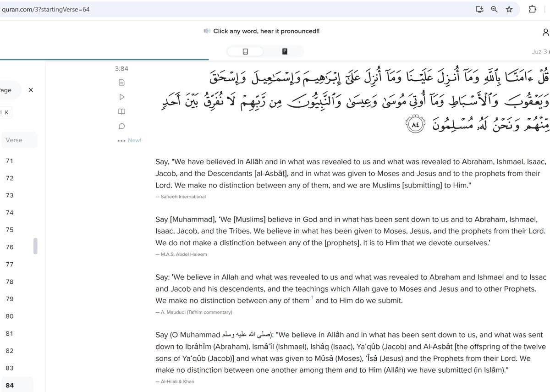Screen dimensions: 550x392
Task: Open footnote 1 in the Maududi translation
Action: coord(312,298)
